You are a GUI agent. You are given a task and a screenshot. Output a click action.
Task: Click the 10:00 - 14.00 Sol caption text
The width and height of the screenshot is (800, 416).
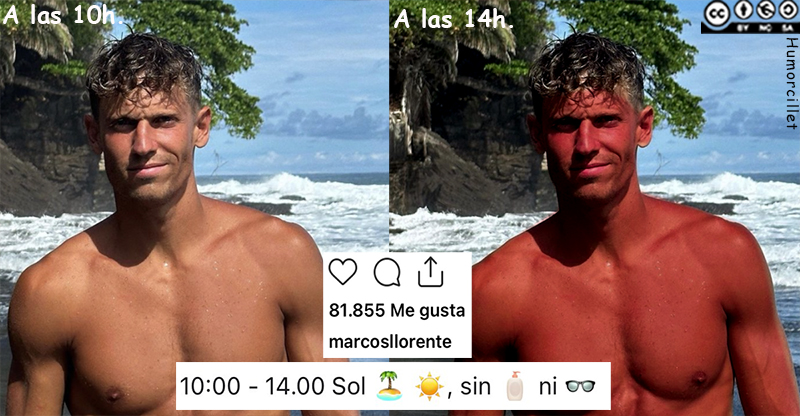pyautogui.click(x=273, y=386)
